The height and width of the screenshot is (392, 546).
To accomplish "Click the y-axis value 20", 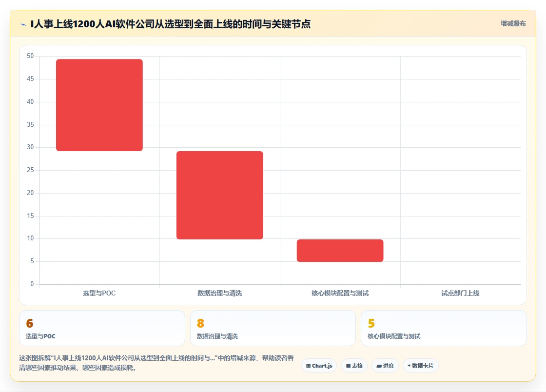I will [x=30, y=193].
